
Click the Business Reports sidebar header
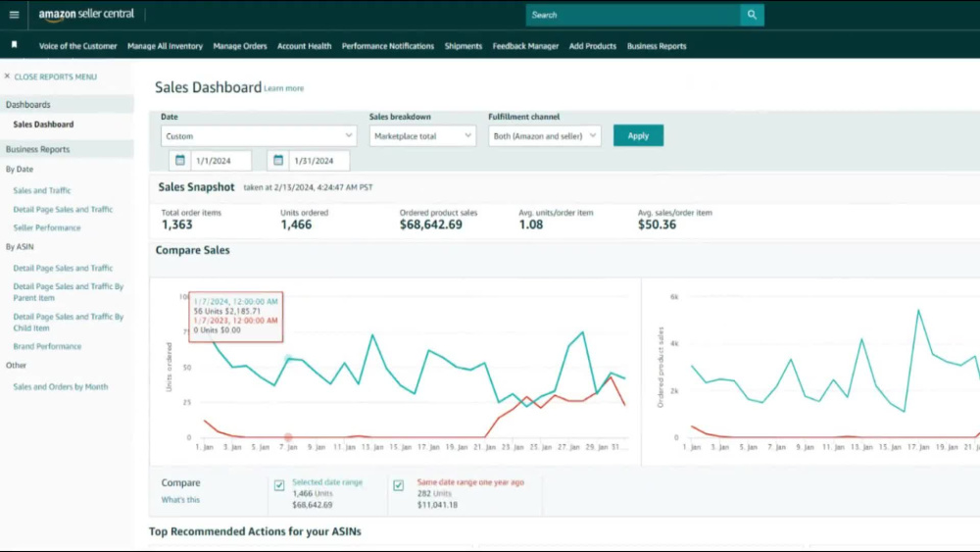[67, 149]
